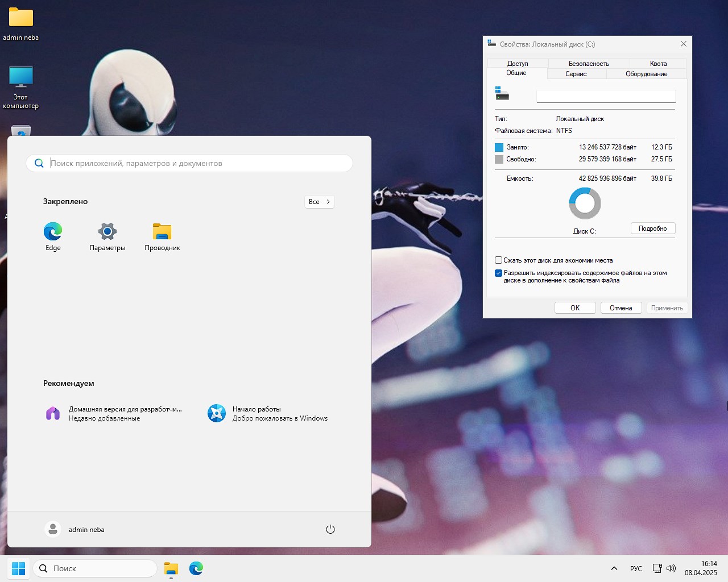Open Параметры via the gear icon
This screenshot has width=728, height=582.
(x=107, y=232)
